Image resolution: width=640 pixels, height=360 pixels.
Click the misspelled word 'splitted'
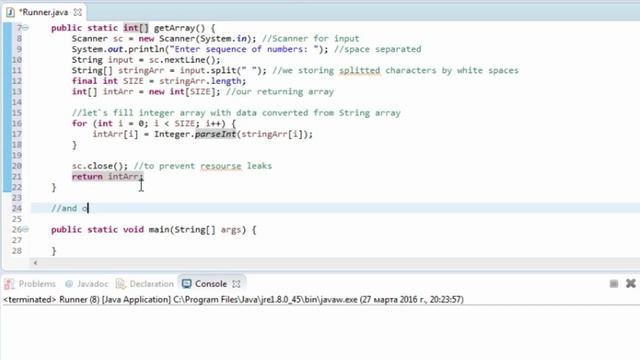point(360,70)
